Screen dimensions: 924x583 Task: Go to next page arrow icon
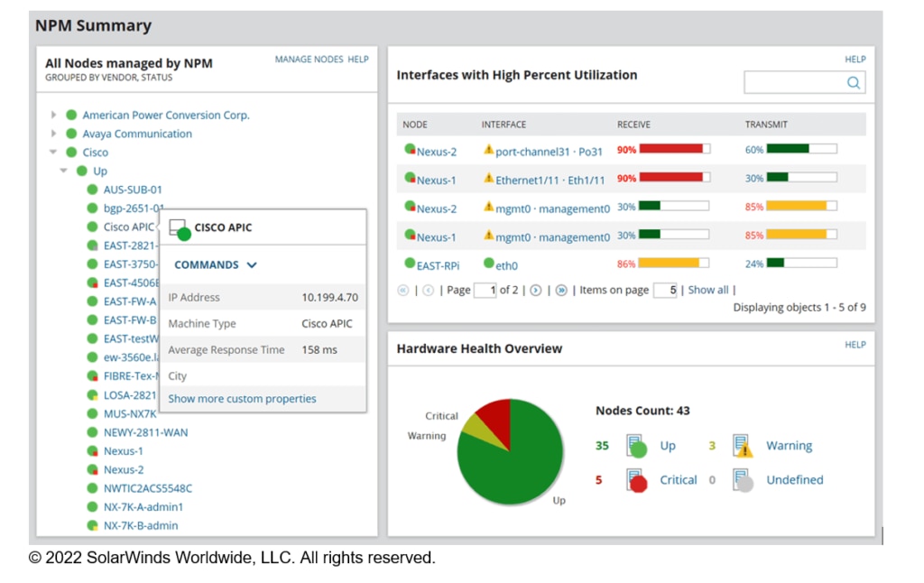(536, 290)
